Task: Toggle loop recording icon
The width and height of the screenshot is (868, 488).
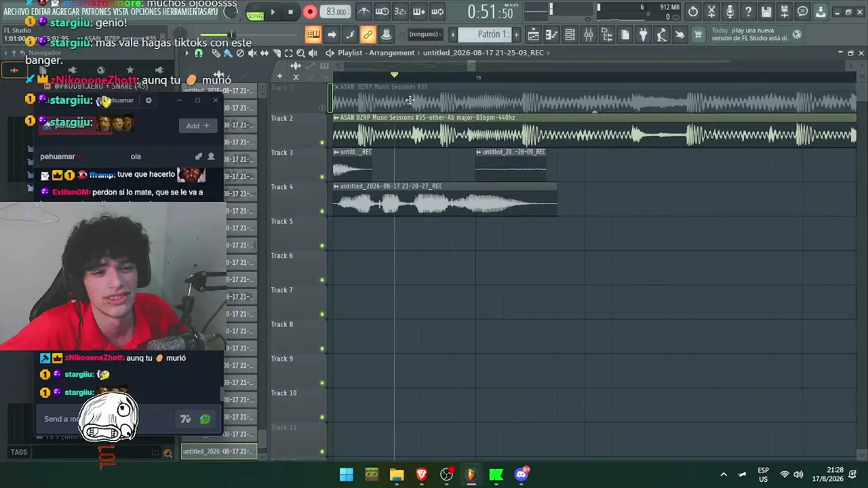Action: [x=437, y=12]
